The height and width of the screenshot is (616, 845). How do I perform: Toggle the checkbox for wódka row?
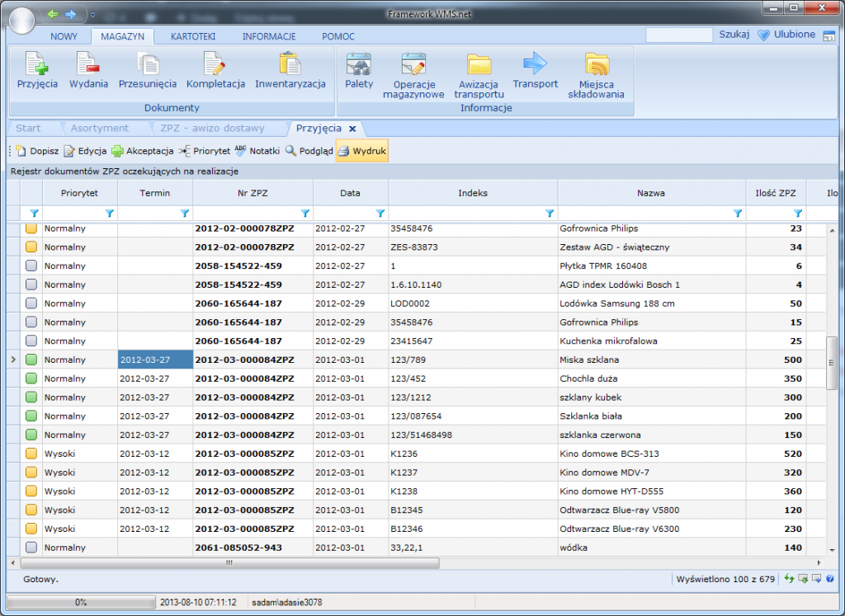[x=31, y=548]
